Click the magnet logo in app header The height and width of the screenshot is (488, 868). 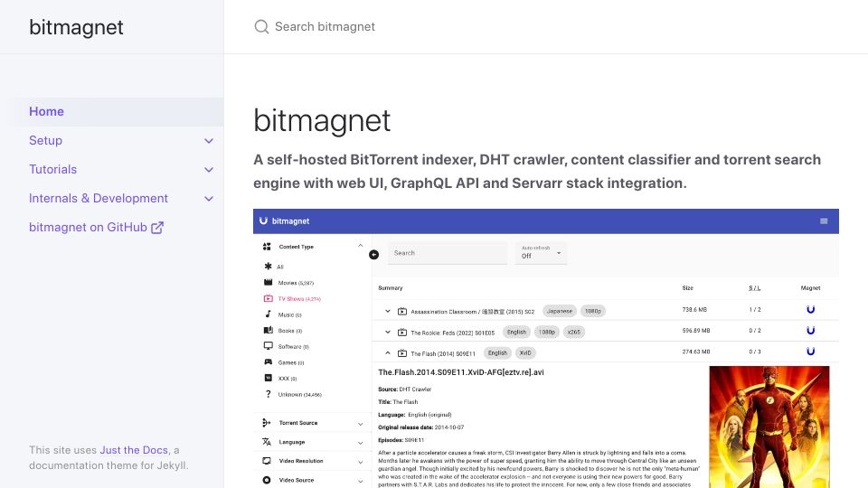(x=263, y=221)
